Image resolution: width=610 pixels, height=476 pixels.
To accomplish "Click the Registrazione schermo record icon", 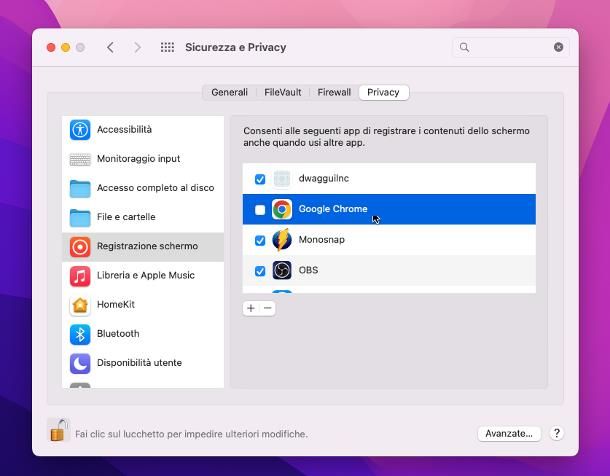I will [80, 247].
